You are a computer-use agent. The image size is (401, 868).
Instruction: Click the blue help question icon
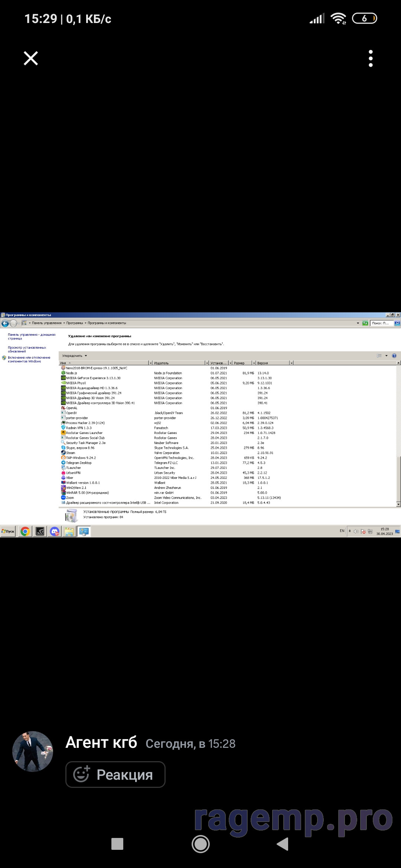(394, 356)
